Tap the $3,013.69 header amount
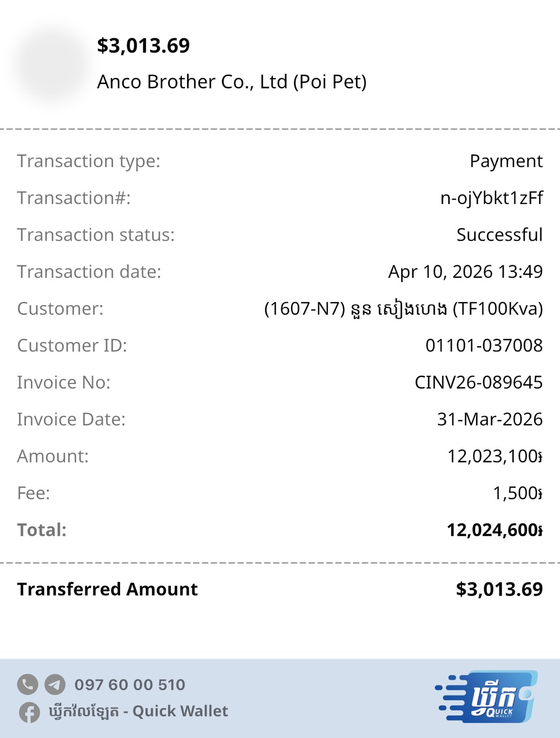The width and height of the screenshot is (560, 738). tap(143, 46)
